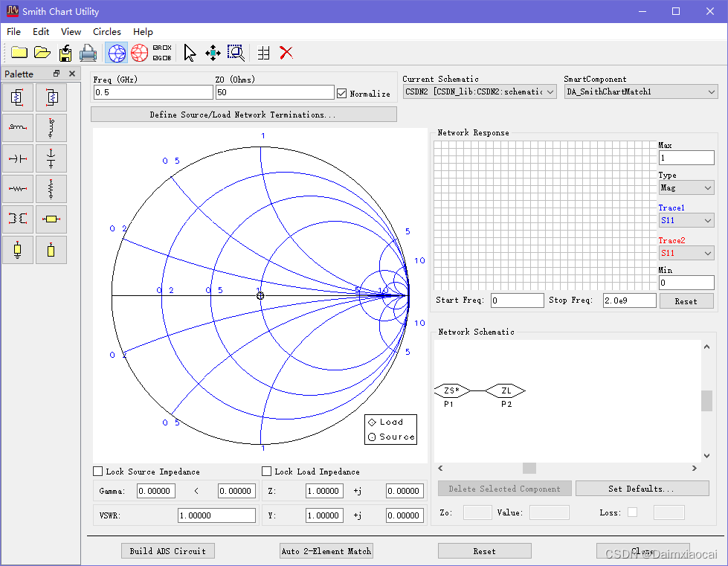Open the SmartComponent dropdown
Image resolution: width=728 pixels, height=566 pixels.
[x=641, y=92]
